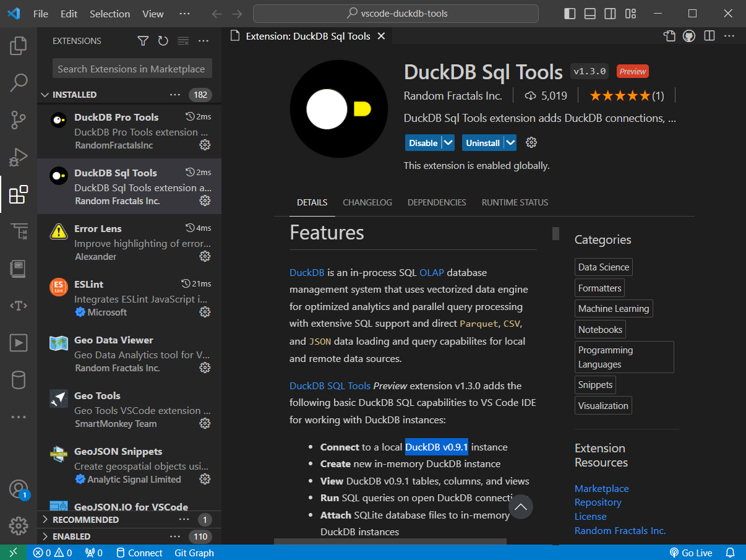This screenshot has width=746, height=560.
Task: Toggle the bottom panel visibility
Action: [x=590, y=14]
